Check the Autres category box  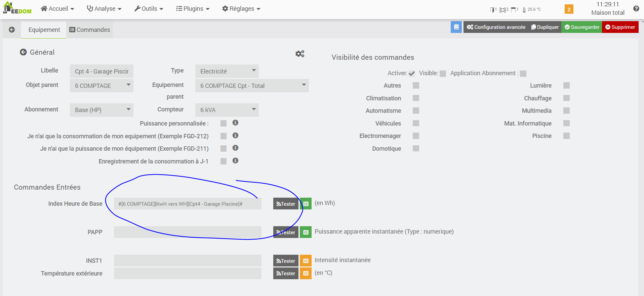pyautogui.click(x=416, y=86)
